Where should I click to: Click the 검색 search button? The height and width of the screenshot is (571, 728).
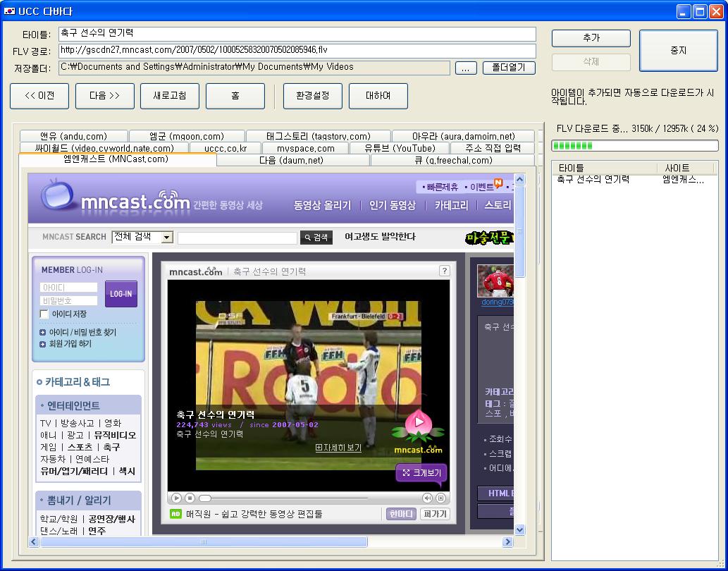316,238
